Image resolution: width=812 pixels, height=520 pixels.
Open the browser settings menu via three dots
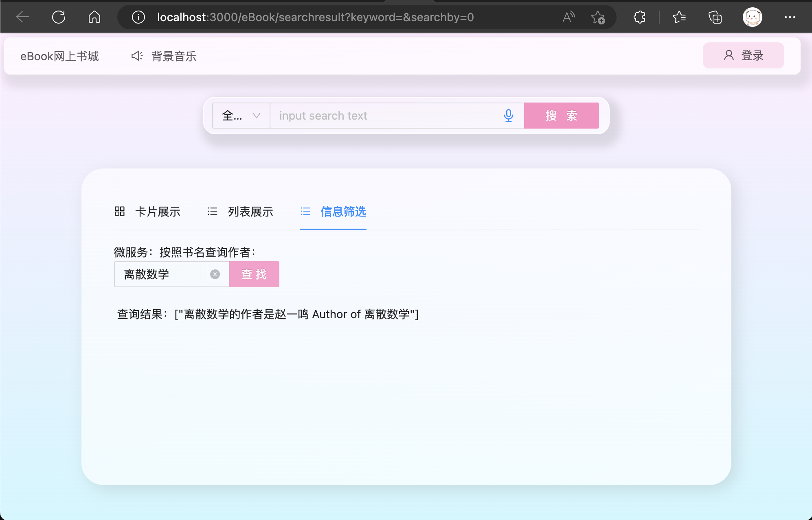(790, 17)
